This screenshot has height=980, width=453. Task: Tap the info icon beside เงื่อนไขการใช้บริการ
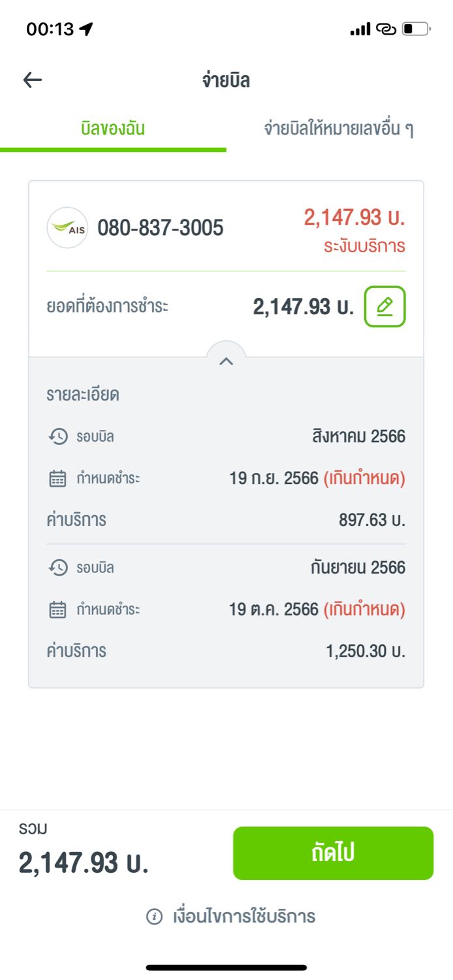(x=154, y=917)
